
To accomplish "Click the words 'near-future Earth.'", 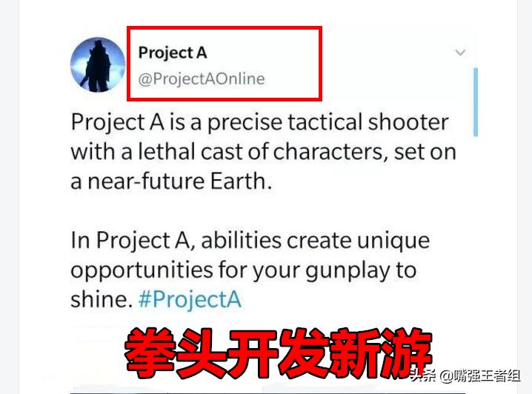I will pos(180,181).
